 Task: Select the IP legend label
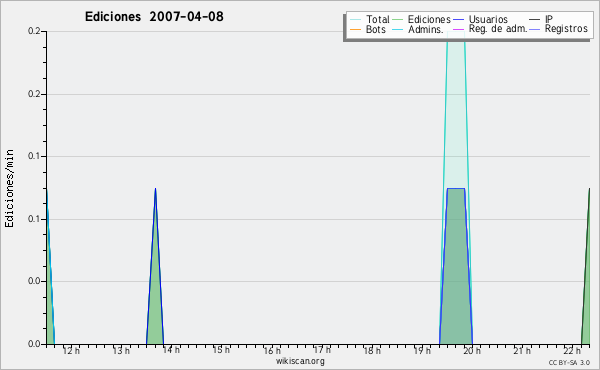pyautogui.click(x=549, y=19)
